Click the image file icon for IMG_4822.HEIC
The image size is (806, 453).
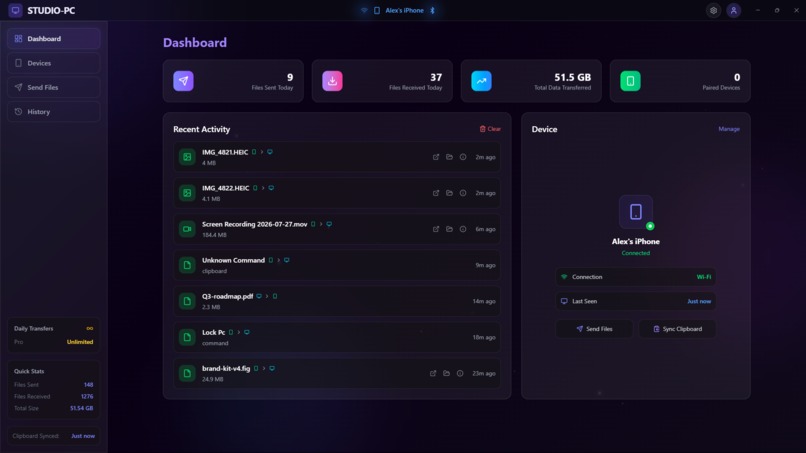click(187, 193)
